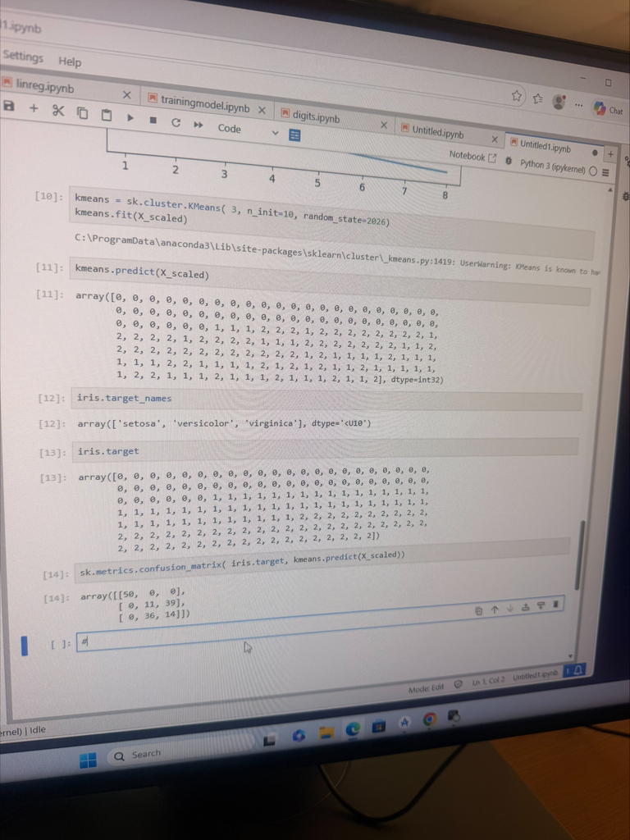Save the notebook with the floppy disk icon
This screenshot has width=630, height=840.
8,106
